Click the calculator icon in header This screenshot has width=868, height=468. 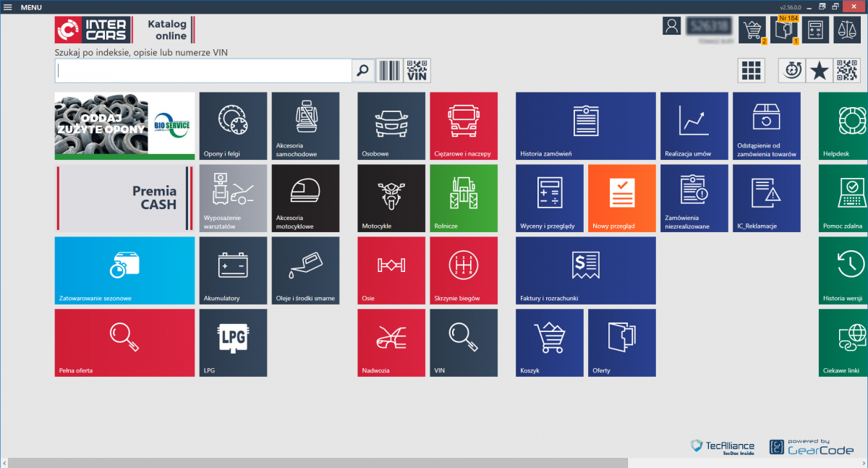(816, 30)
